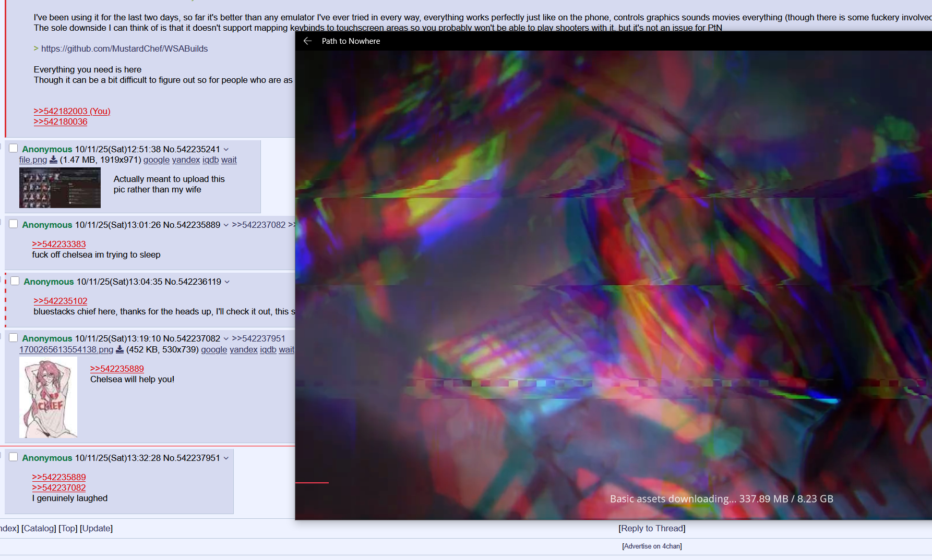Screen dimensions: 932x560
Task: Search file.png on google
Action: click(x=157, y=160)
